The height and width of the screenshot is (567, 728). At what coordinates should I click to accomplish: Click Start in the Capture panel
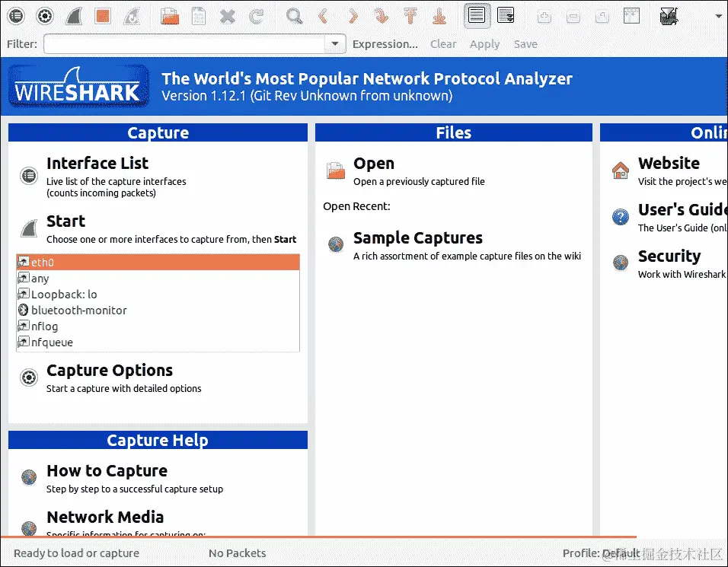(65, 221)
